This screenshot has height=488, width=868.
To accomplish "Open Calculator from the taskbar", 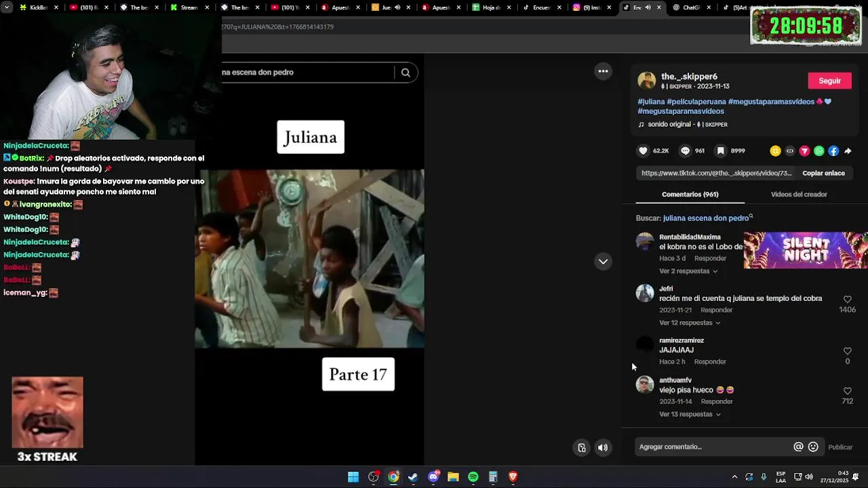I will [x=493, y=477].
